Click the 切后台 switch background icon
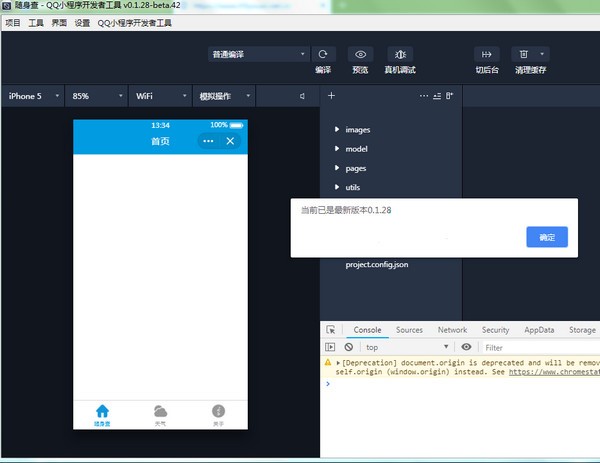The width and height of the screenshot is (600, 463). (487, 54)
